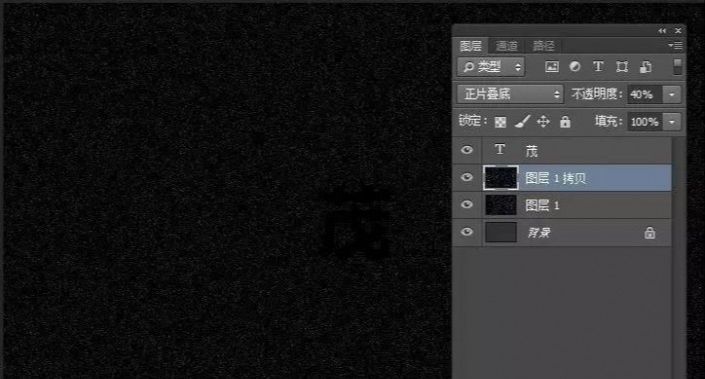Viewport: 705px width, 379px height.
Task: Select the 图层 1 thumbnail
Action: tap(500, 205)
